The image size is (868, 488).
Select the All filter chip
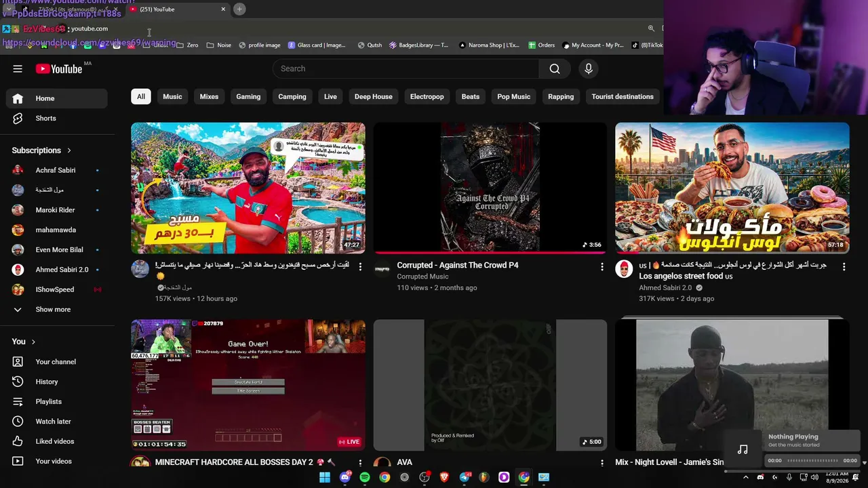click(x=141, y=96)
